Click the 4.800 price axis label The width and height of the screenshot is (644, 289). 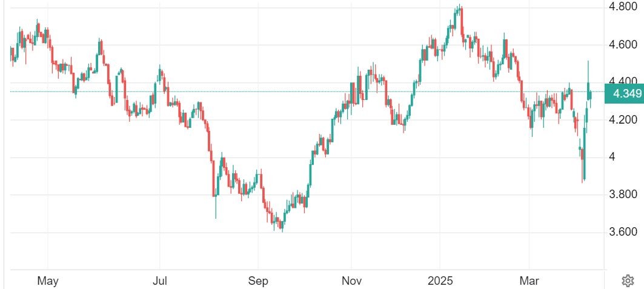[622, 7]
